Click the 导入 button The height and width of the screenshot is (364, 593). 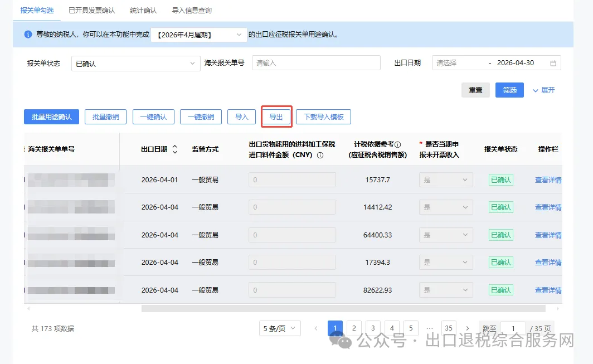click(x=242, y=117)
